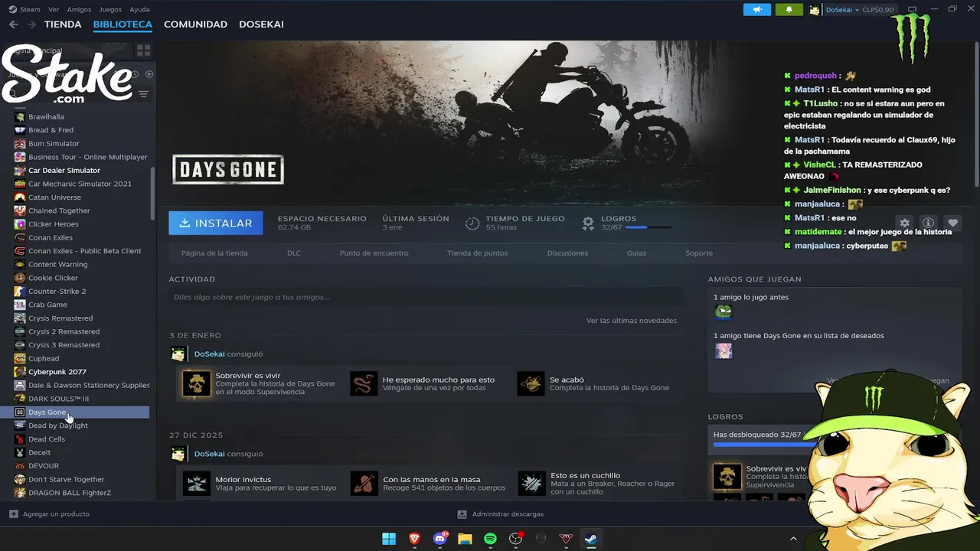Click the Sobrevivir es vivir achievement icon in activity
Viewport: 980px width, 551px height.
(197, 383)
